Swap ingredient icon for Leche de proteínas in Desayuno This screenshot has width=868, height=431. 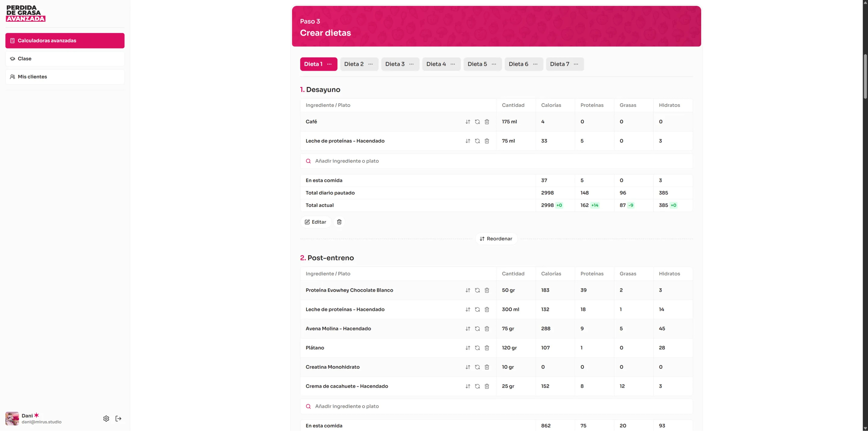[477, 141]
